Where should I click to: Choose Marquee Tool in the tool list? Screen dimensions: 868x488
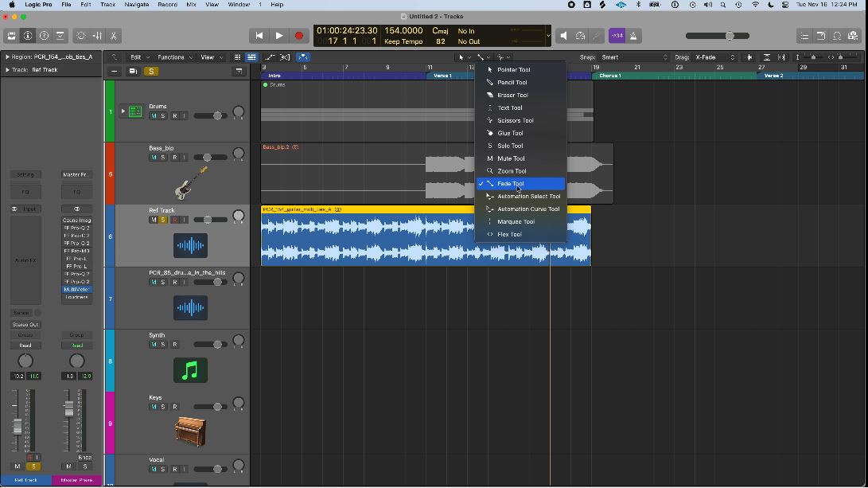515,221
